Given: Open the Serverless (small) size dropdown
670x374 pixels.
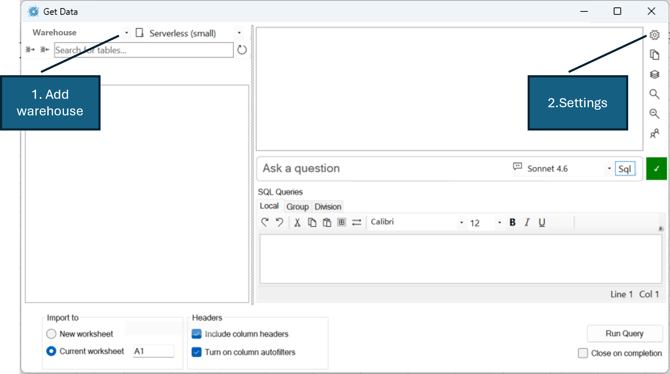Looking at the screenshot, I should coord(239,32).
